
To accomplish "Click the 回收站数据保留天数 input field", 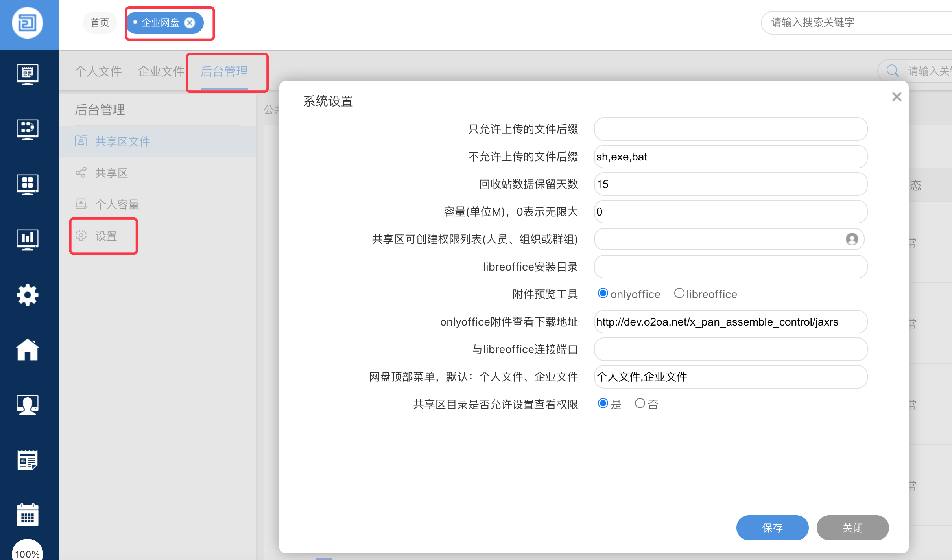I will coord(730,184).
